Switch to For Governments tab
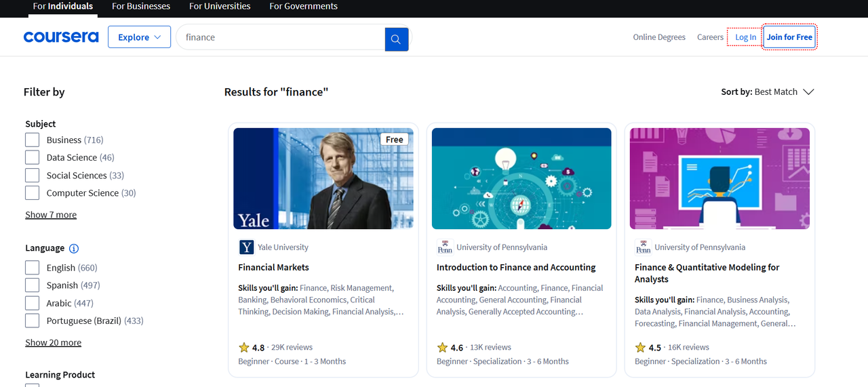 click(x=303, y=7)
